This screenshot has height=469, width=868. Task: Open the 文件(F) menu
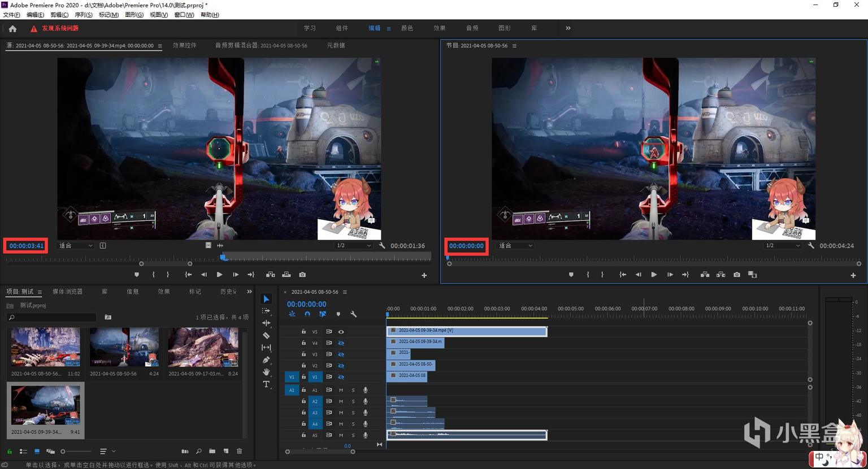pyautogui.click(x=12, y=15)
